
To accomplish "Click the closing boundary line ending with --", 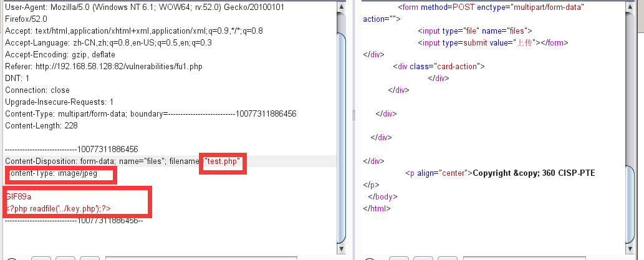I will (x=74, y=221).
